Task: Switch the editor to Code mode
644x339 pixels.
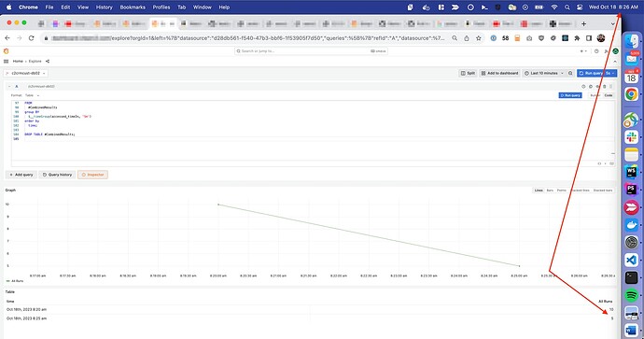Action: coord(609,95)
